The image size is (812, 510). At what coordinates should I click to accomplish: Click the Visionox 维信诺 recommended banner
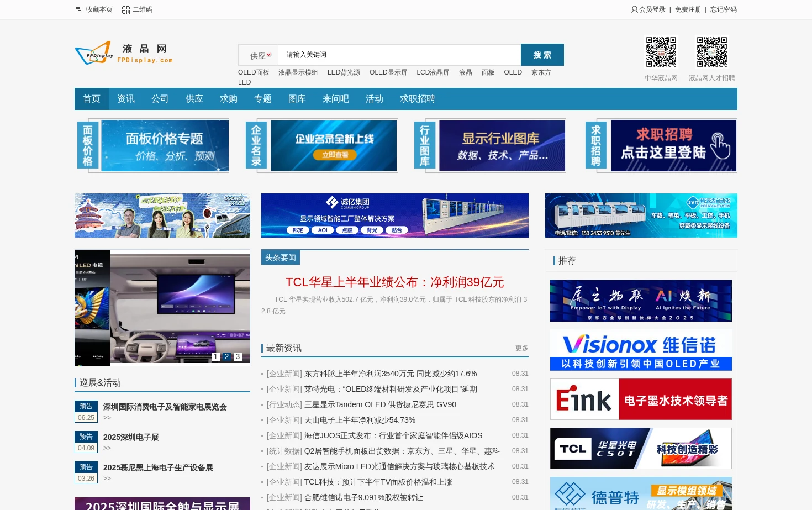641,350
